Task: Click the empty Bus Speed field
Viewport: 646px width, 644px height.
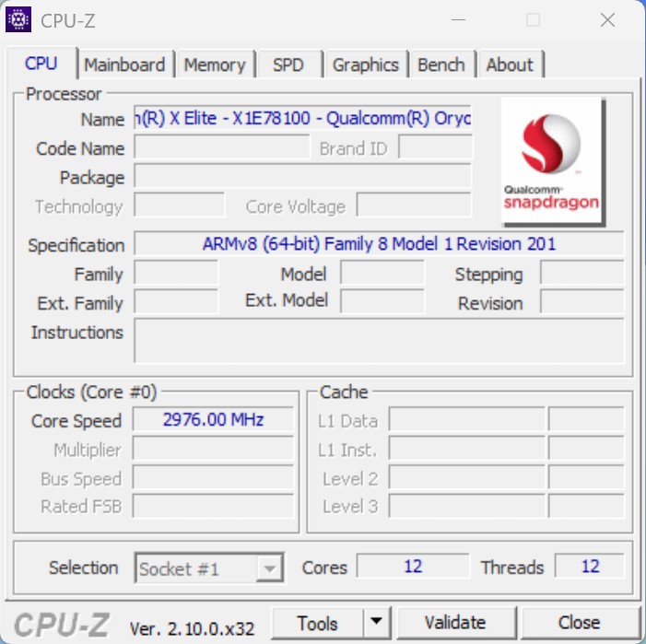Action: [x=214, y=477]
